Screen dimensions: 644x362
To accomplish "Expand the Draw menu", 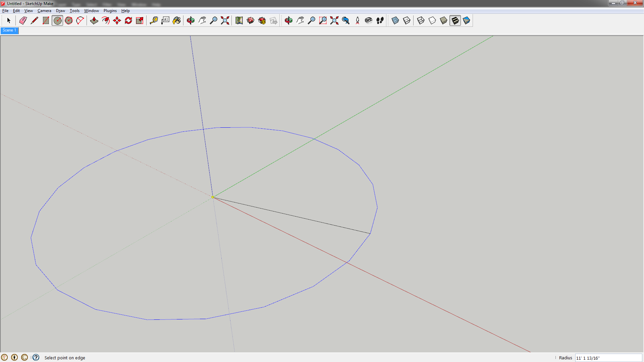I will pos(60,11).
